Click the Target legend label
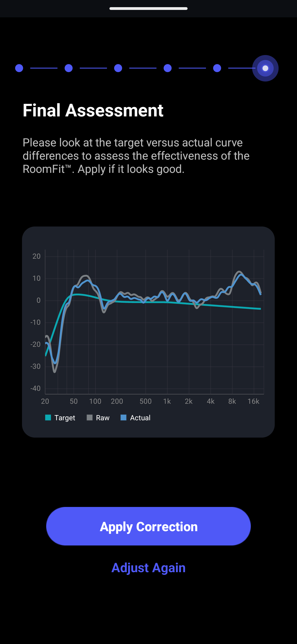Screen dimensions: 297x644 pyautogui.click(x=65, y=418)
